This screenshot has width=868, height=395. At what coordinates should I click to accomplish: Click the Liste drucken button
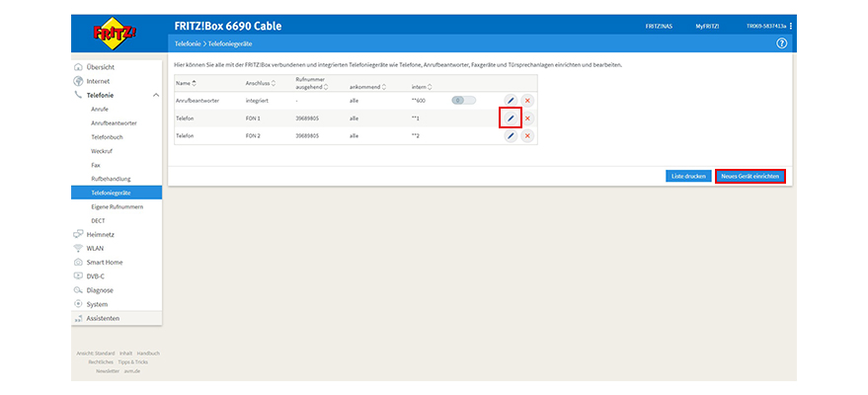pos(688,176)
